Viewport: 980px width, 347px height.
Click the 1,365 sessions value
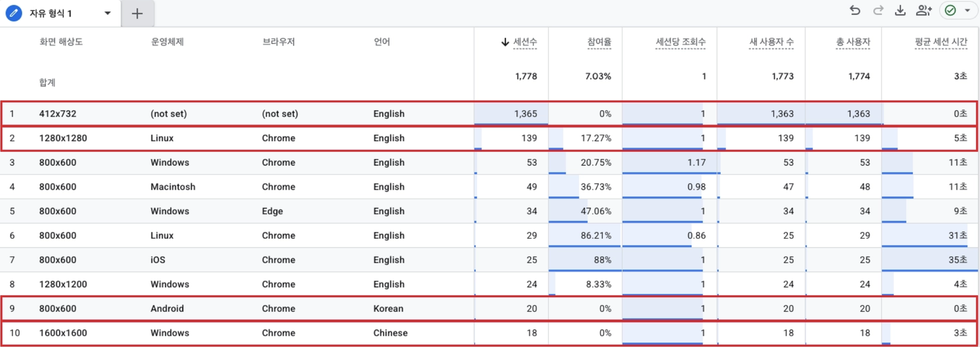pos(526,114)
